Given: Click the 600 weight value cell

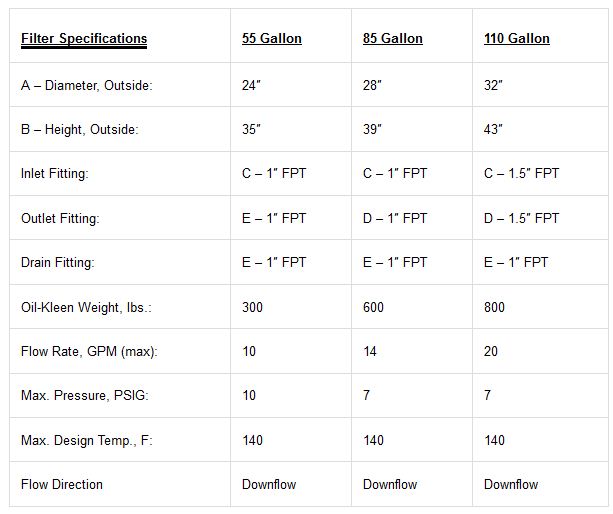Looking at the screenshot, I should coord(374,307).
